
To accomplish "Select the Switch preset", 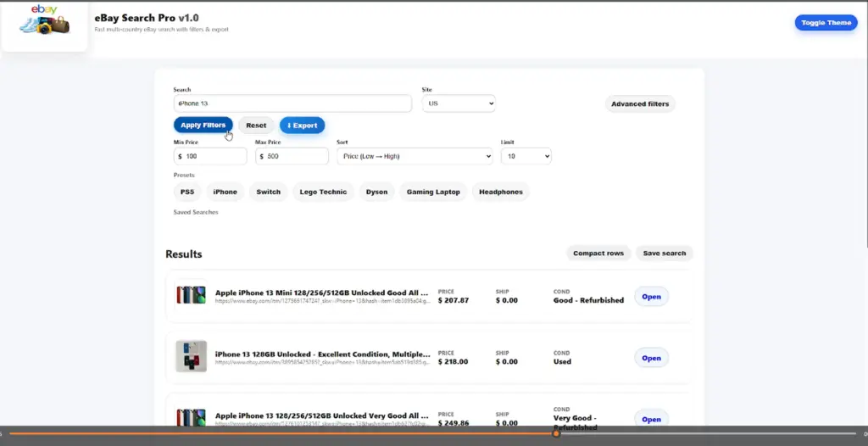I will pos(269,192).
